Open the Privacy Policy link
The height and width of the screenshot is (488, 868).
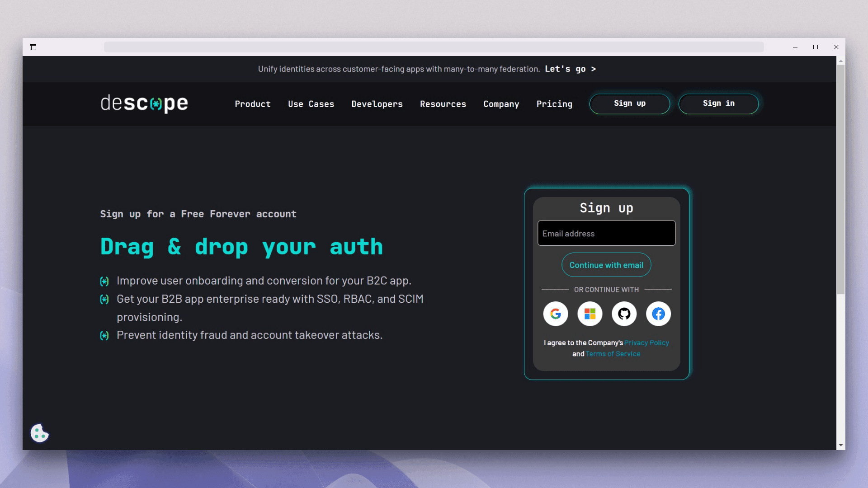pyautogui.click(x=646, y=343)
